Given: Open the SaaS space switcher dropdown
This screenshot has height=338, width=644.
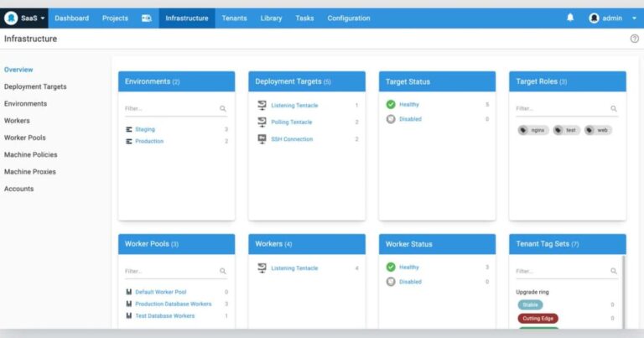Looking at the screenshot, I should [x=33, y=18].
